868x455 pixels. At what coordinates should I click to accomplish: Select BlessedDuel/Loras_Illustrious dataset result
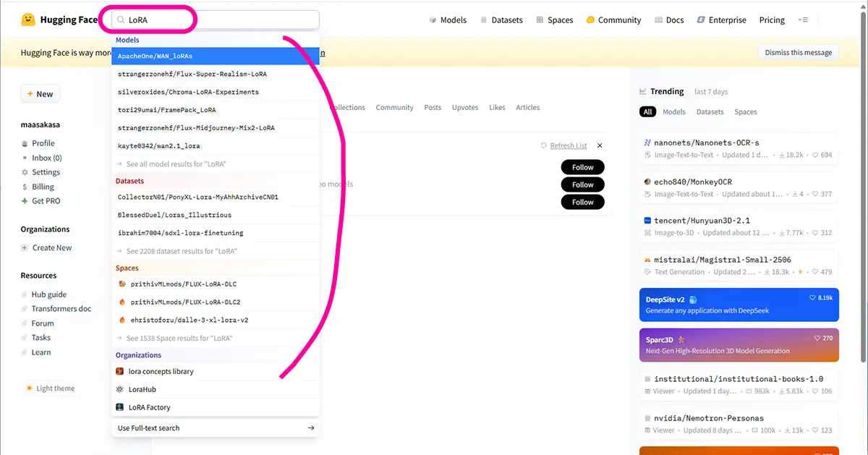point(216,215)
